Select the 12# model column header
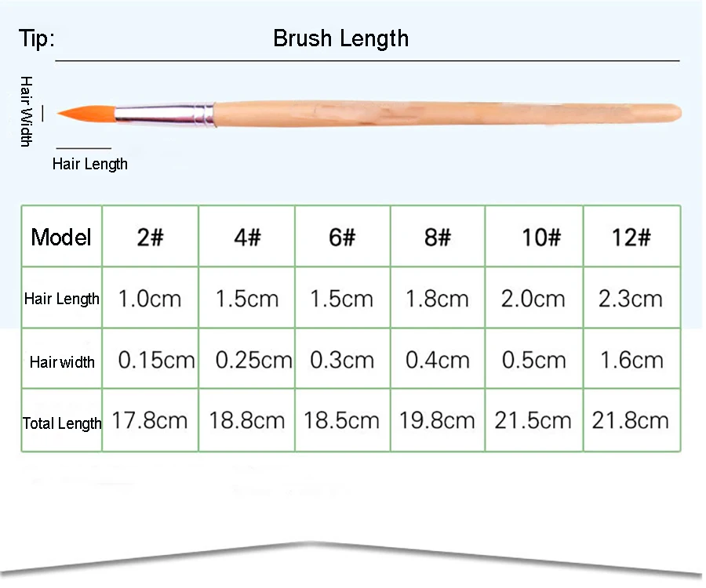The image size is (706, 588). pos(631,237)
